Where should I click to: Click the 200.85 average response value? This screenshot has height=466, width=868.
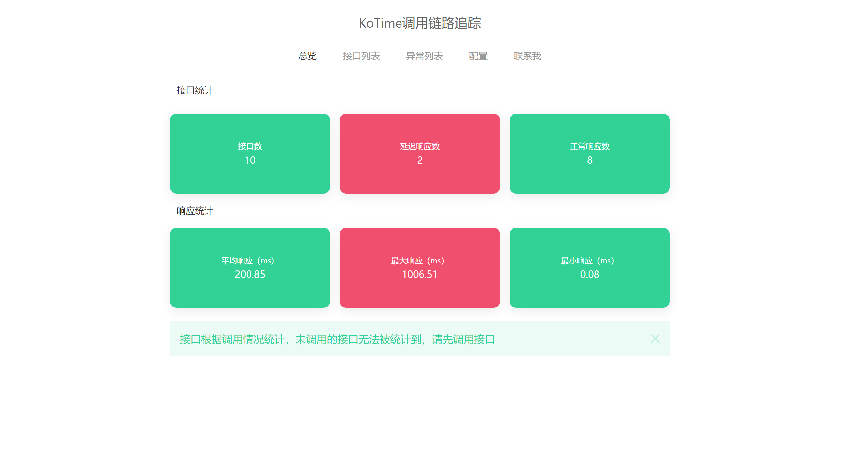tap(250, 275)
